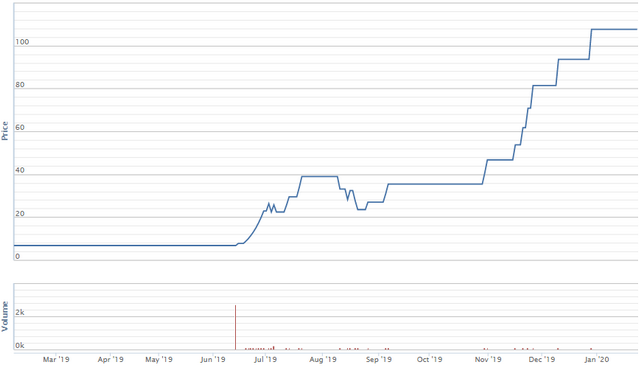Click the Aug '19 date label
Viewport: 639px width, 368px height.
(323, 359)
